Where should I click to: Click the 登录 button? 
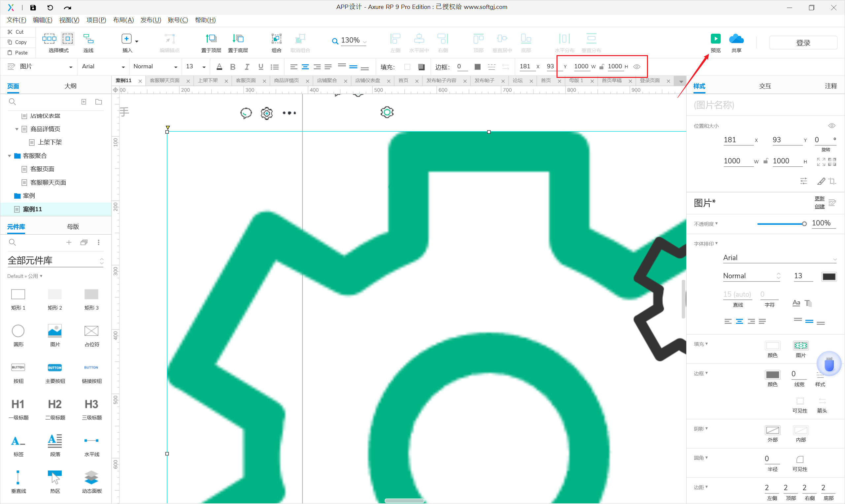tap(802, 43)
